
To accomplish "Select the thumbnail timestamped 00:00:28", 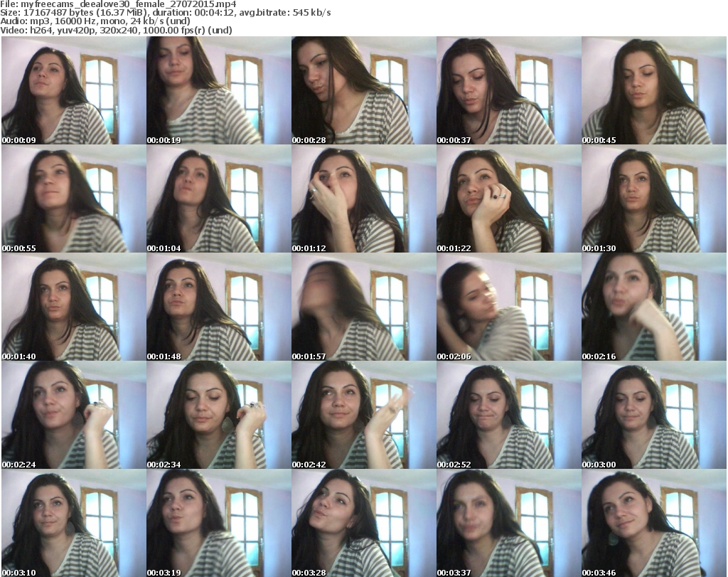I will click(363, 90).
